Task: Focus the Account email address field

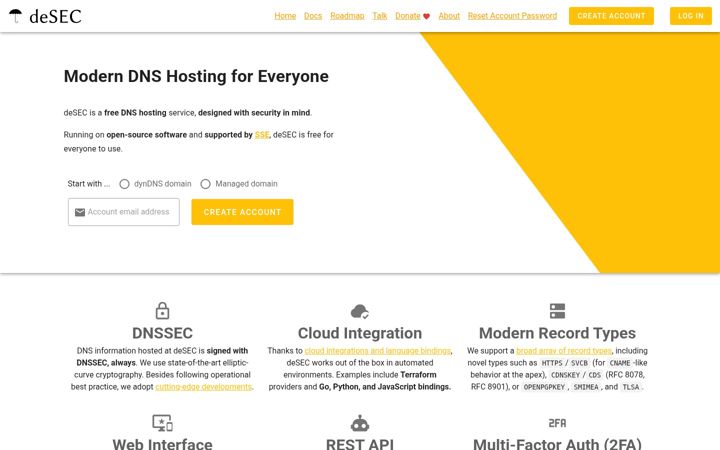Action: pyautogui.click(x=124, y=212)
